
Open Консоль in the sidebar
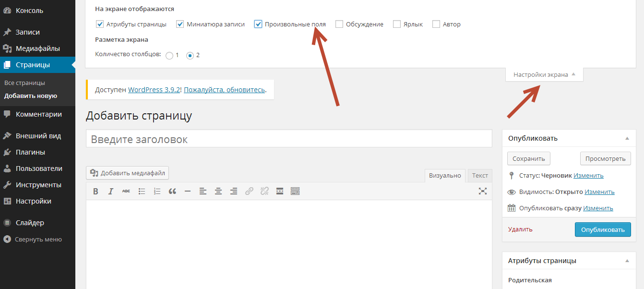pyautogui.click(x=37, y=10)
